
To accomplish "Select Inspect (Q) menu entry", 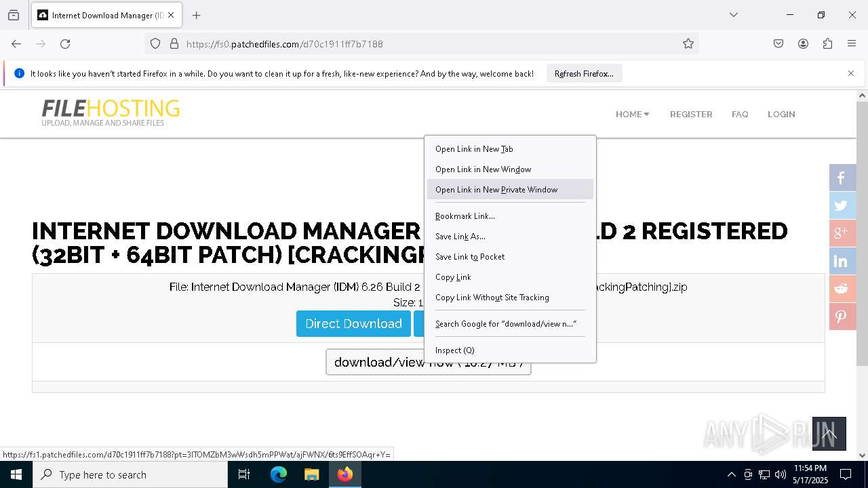I will [x=510, y=350].
